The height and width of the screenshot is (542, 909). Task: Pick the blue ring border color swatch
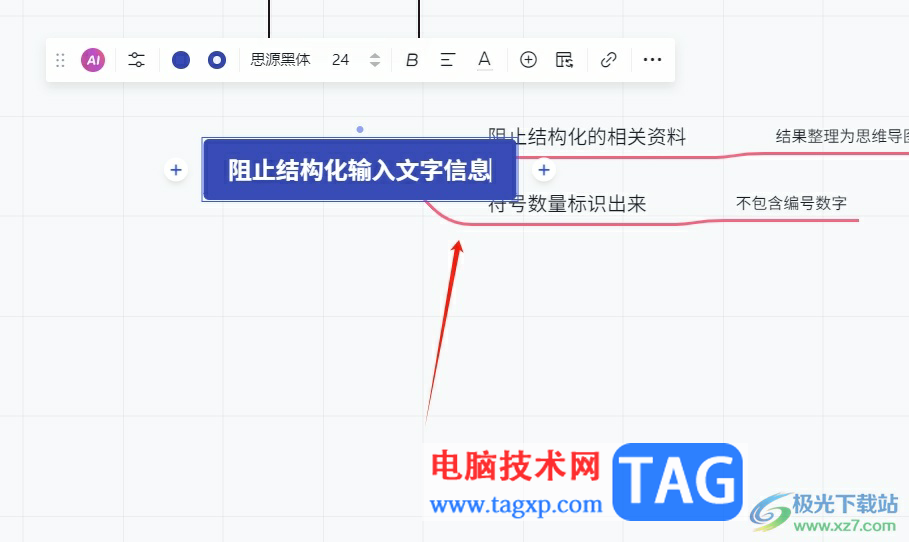click(x=217, y=60)
